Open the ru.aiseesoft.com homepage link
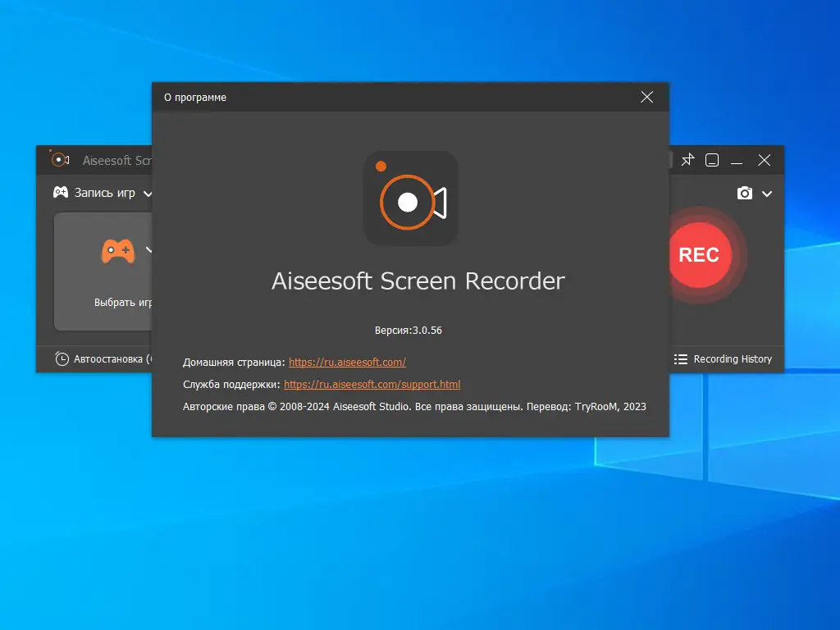 [x=347, y=362]
